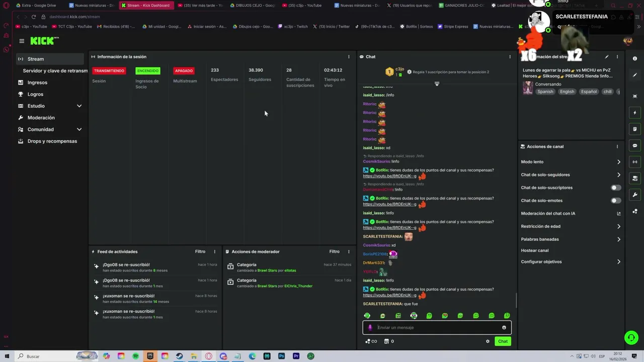The height and width of the screenshot is (362, 644).
Task: Click the Categoría entry changed by eltotas
Action: 289,267
